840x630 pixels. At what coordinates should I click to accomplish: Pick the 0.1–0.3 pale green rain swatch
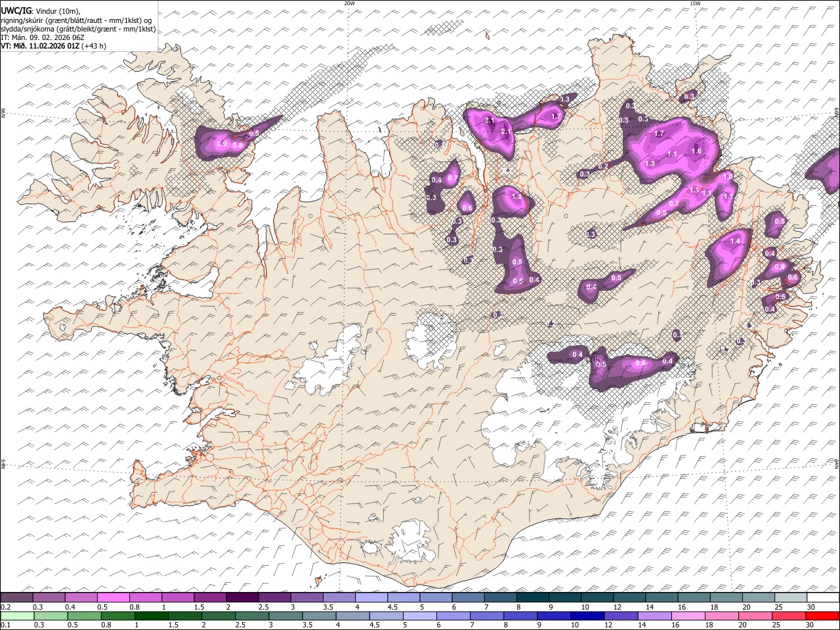(x=17, y=616)
